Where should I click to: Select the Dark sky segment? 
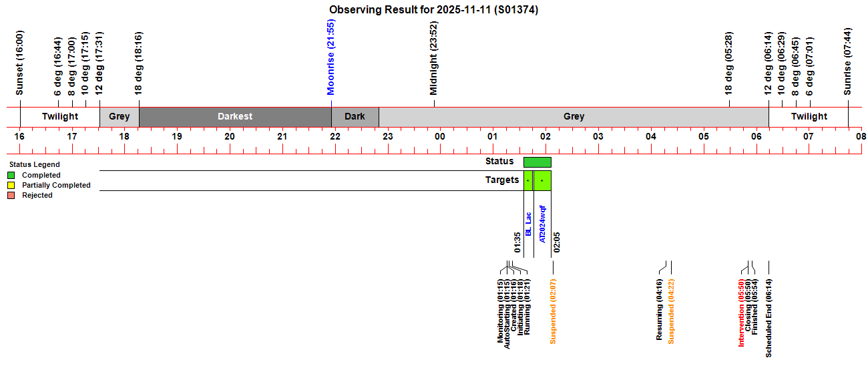pos(355,116)
